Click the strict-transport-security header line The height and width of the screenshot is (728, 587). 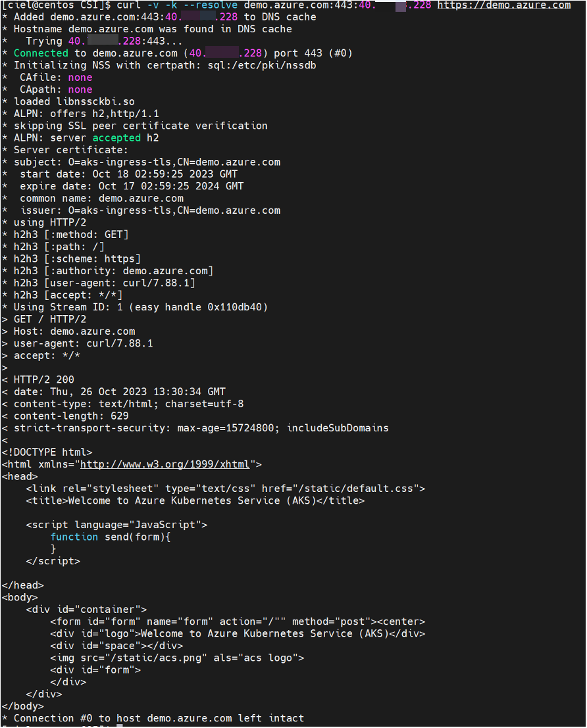tap(201, 428)
